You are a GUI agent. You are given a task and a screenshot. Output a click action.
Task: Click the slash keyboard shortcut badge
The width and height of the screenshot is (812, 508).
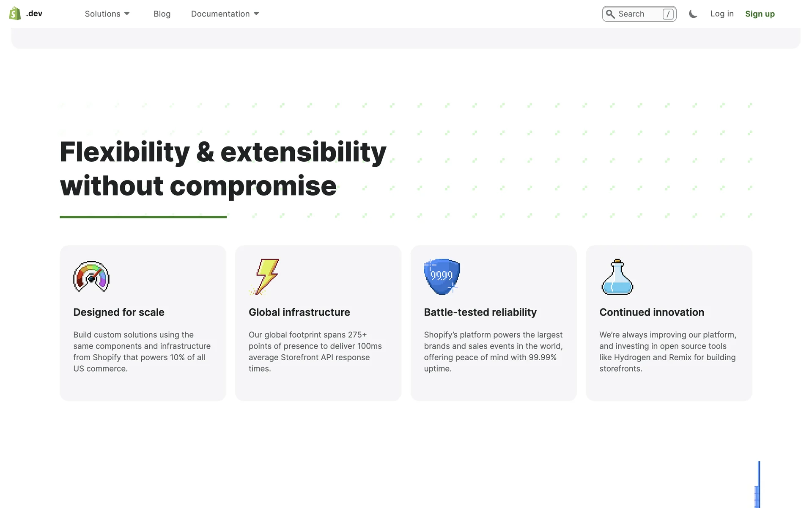click(668, 14)
